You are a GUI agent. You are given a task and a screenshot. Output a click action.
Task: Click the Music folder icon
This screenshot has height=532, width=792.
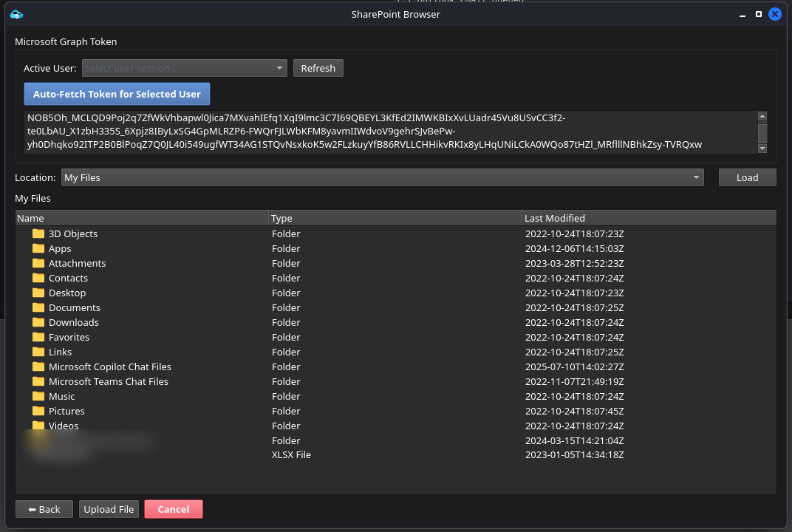38,395
